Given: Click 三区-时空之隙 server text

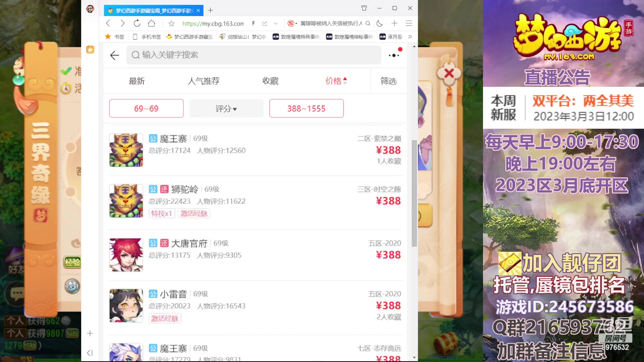Looking at the screenshot, I should point(379,189).
